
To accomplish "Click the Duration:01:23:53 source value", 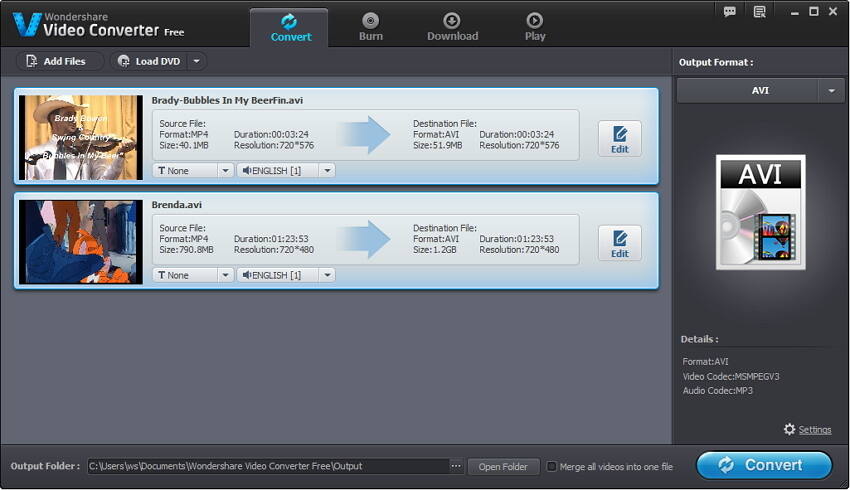I will (x=271, y=239).
